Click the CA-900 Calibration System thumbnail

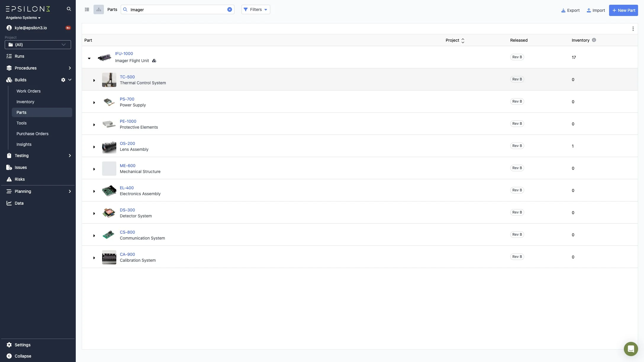click(x=109, y=257)
